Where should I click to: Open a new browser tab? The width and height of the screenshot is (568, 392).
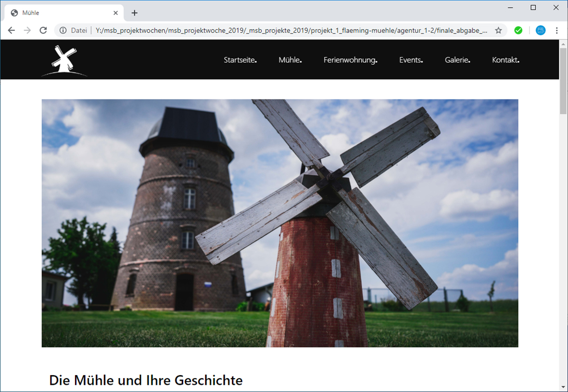135,13
